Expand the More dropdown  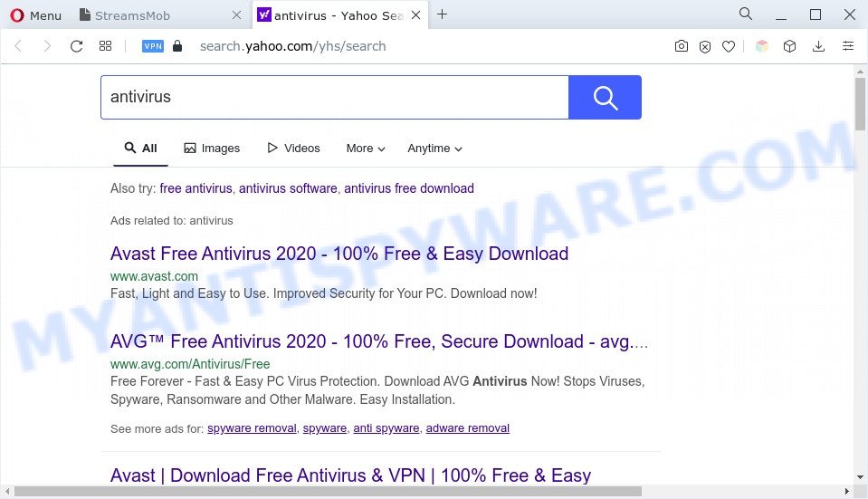coord(366,148)
